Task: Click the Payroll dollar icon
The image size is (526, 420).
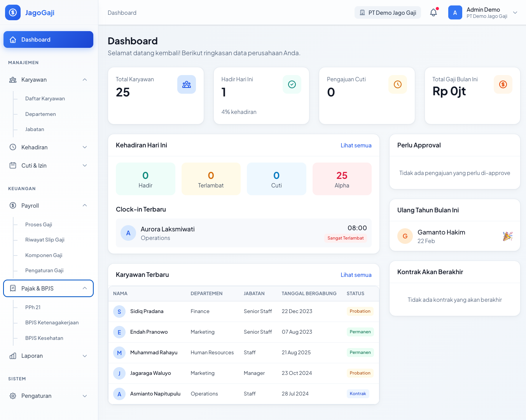Action: point(12,205)
